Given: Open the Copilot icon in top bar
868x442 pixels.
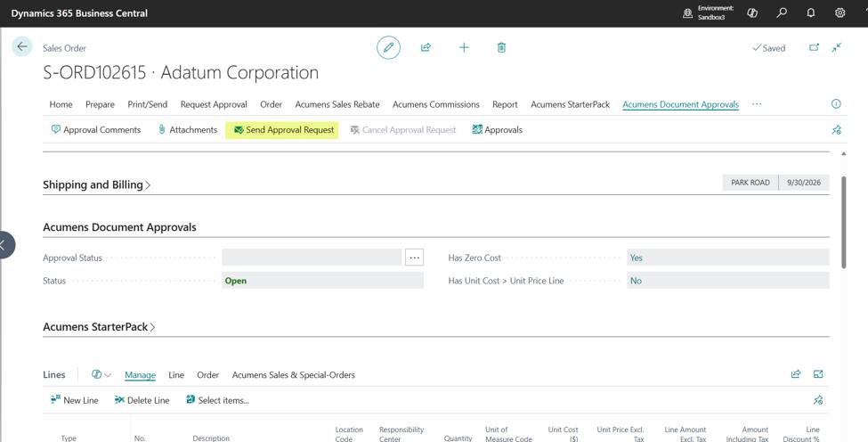Looking at the screenshot, I should pyautogui.click(x=752, y=12).
